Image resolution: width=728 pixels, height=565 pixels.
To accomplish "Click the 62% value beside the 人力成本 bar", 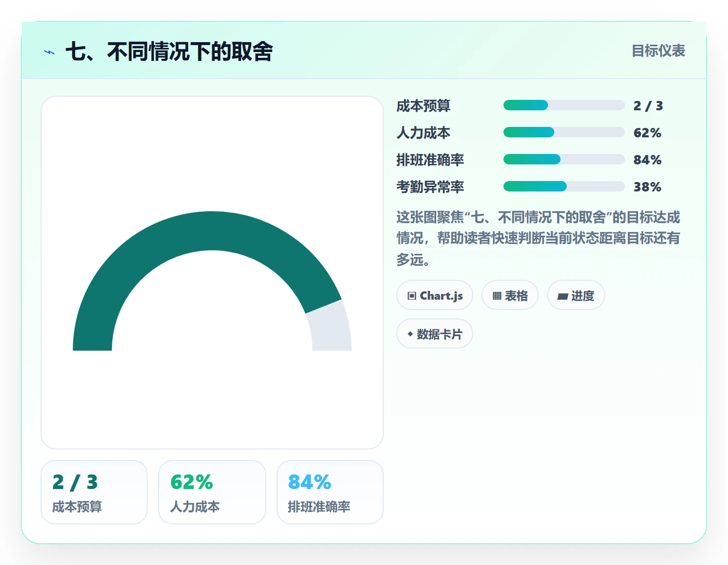I will pos(647,133).
